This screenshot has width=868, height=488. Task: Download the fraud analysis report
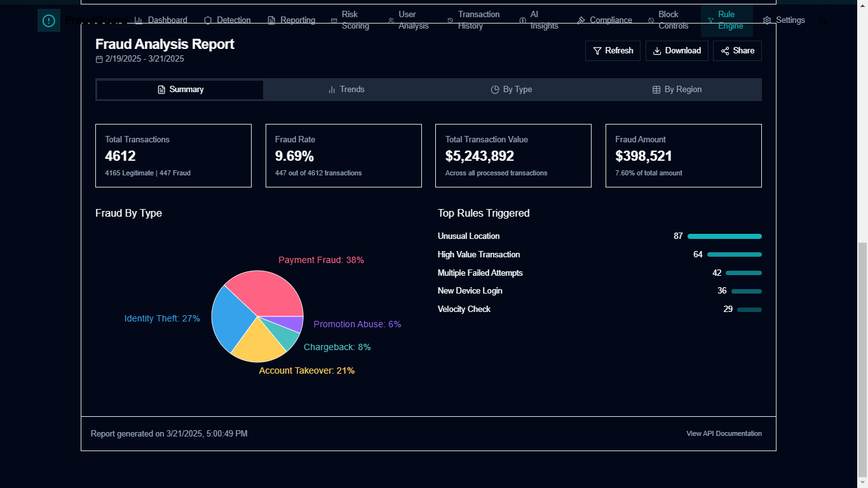[677, 51]
